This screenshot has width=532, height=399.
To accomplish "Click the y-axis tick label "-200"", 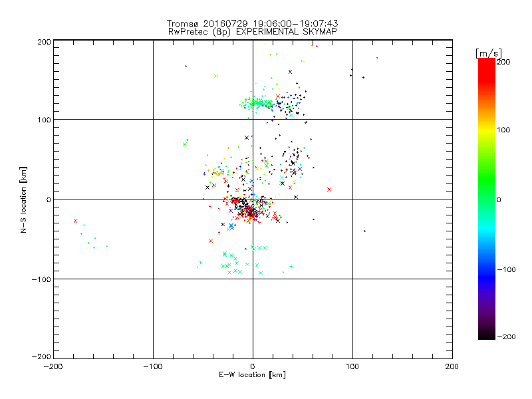I will [x=41, y=356].
